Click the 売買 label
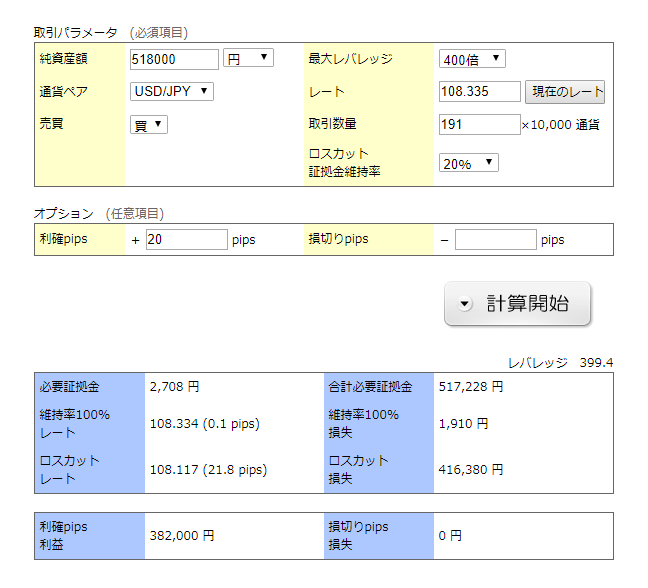The height and width of the screenshot is (588, 648). point(51,124)
